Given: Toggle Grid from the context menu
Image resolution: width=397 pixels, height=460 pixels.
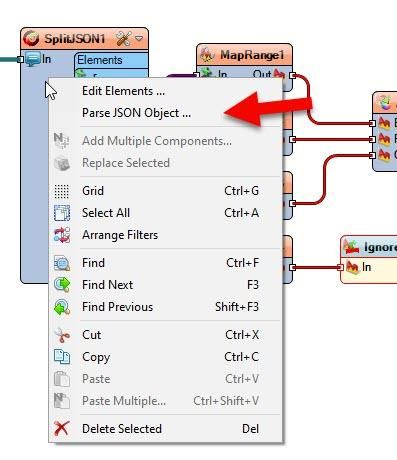Looking at the screenshot, I should pos(166,191).
